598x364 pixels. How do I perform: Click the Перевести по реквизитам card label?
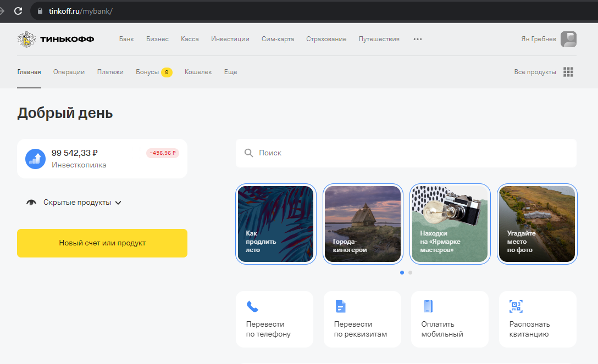coord(361,329)
